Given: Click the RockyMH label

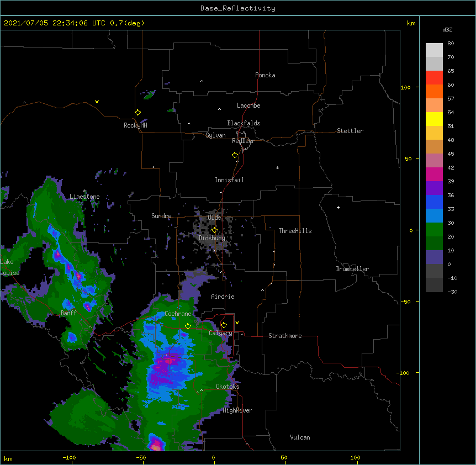Looking at the screenshot, I should tap(135, 125).
